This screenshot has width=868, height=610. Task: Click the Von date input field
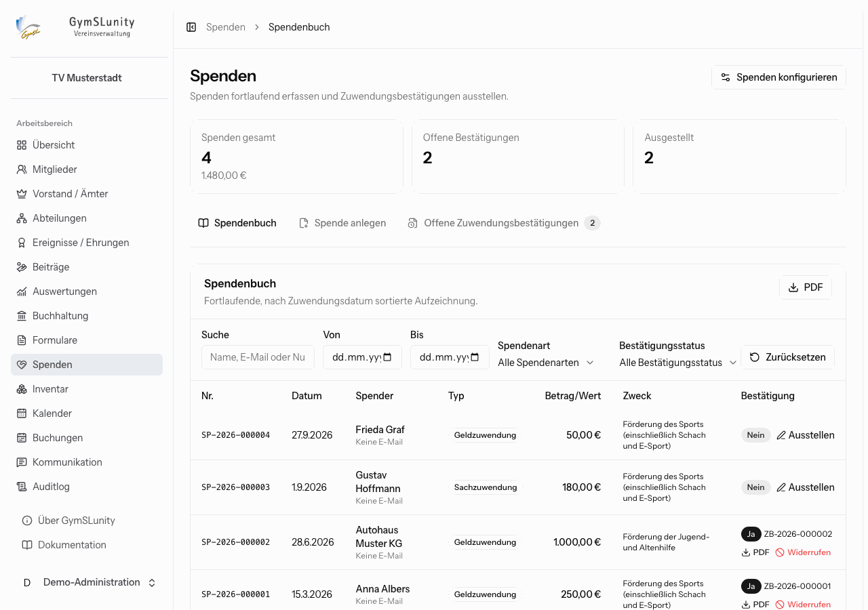[362, 357]
